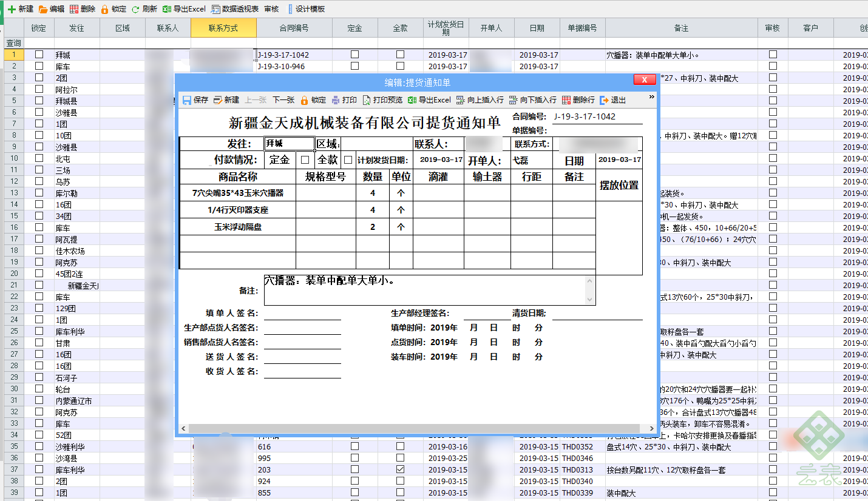
Task: Tick the 定金 box in list row 2
Action: coord(354,66)
